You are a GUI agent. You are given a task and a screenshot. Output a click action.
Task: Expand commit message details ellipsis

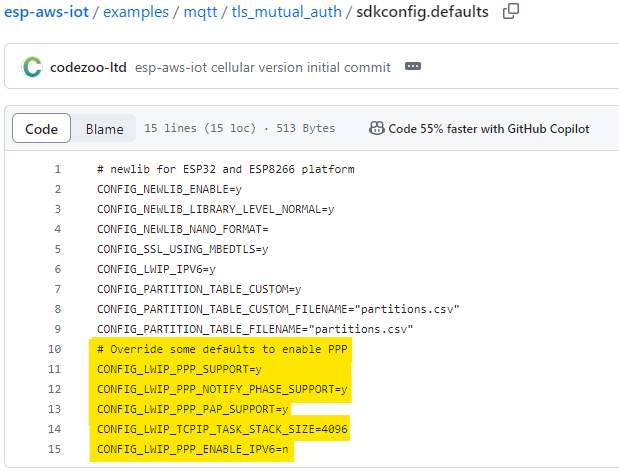[413, 66]
